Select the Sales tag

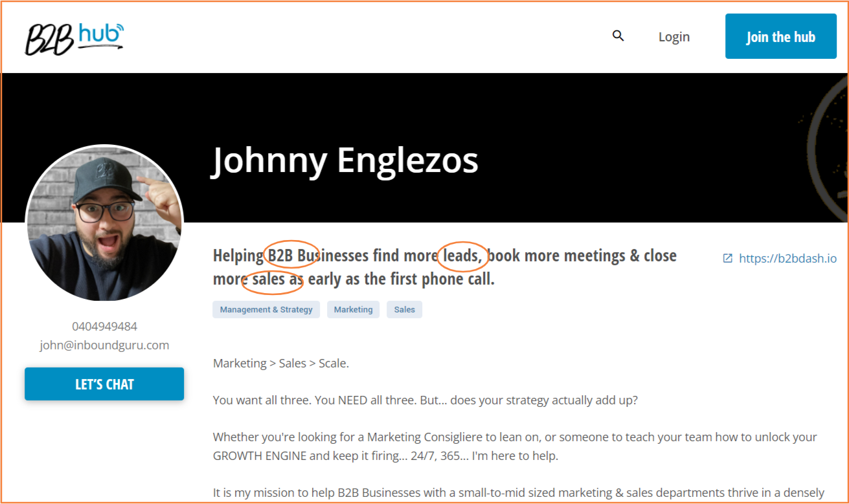pos(404,309)
